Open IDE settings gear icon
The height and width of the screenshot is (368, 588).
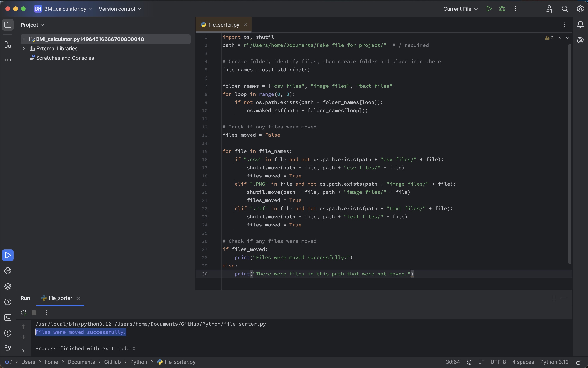pos(580,9)
